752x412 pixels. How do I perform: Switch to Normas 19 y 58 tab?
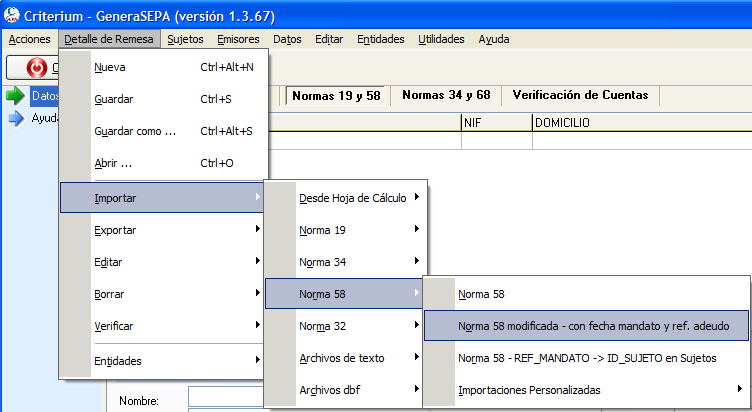pos(336,95)
